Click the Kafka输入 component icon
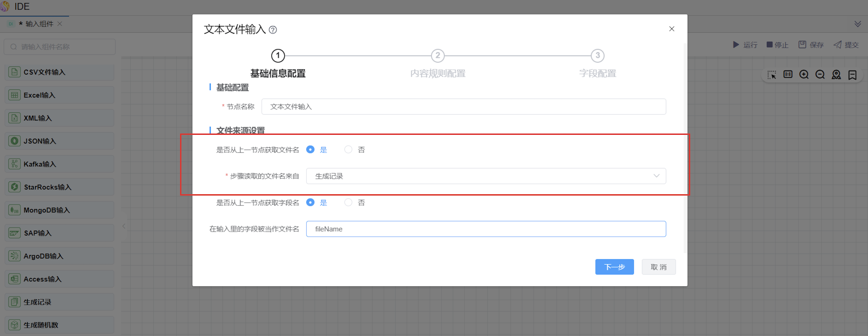Image resolution: width=868 pixels, height=336 pixels. tap(14, 164)
